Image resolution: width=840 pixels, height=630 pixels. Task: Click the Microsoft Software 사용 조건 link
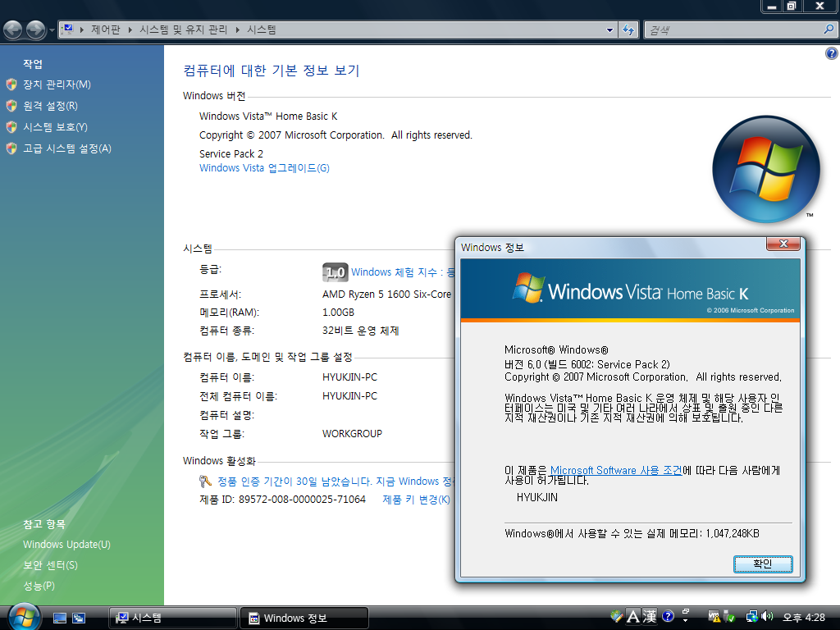[x=616, y=470]
